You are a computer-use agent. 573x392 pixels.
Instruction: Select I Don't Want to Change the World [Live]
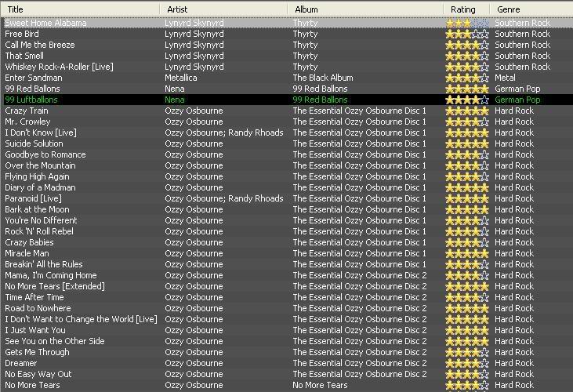[x=81, y=319]
